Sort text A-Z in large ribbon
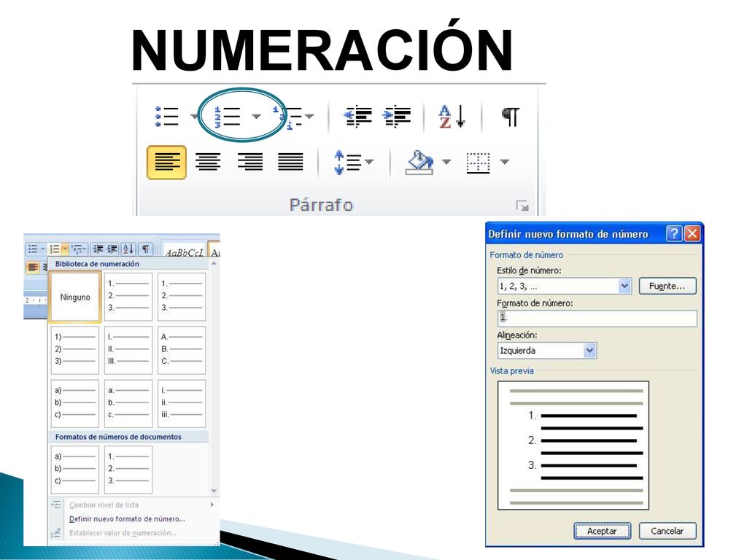 tap(451, 117)
